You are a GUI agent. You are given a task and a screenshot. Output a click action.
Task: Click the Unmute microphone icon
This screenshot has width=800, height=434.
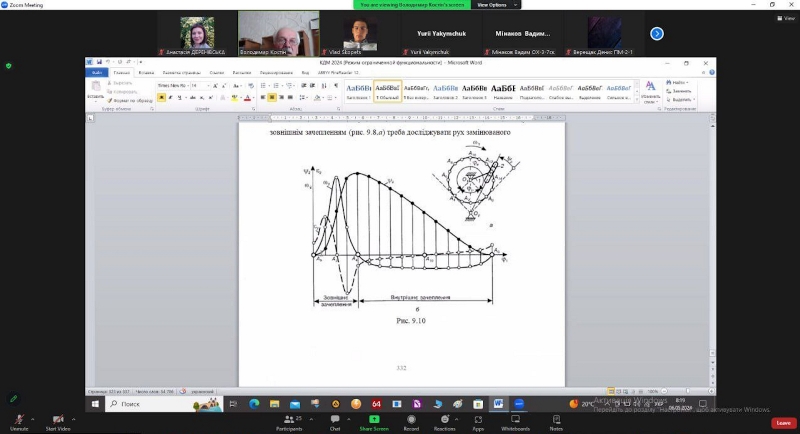(18, 419)
